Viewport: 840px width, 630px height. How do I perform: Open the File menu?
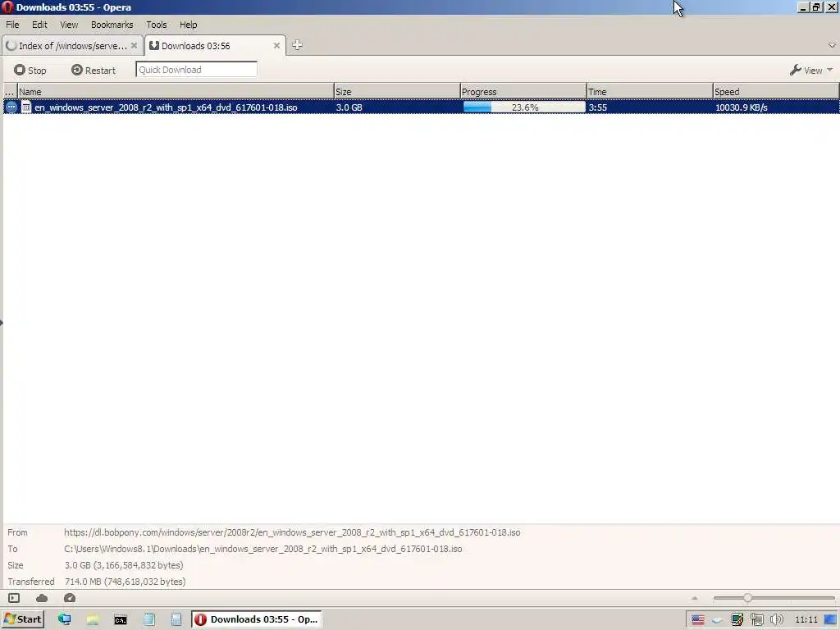[x=12, y=25]
